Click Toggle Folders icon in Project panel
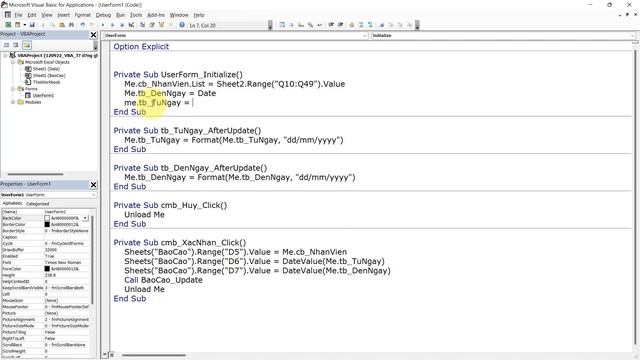This screenshot has width=640, height=360. click(x=27, y=45)
